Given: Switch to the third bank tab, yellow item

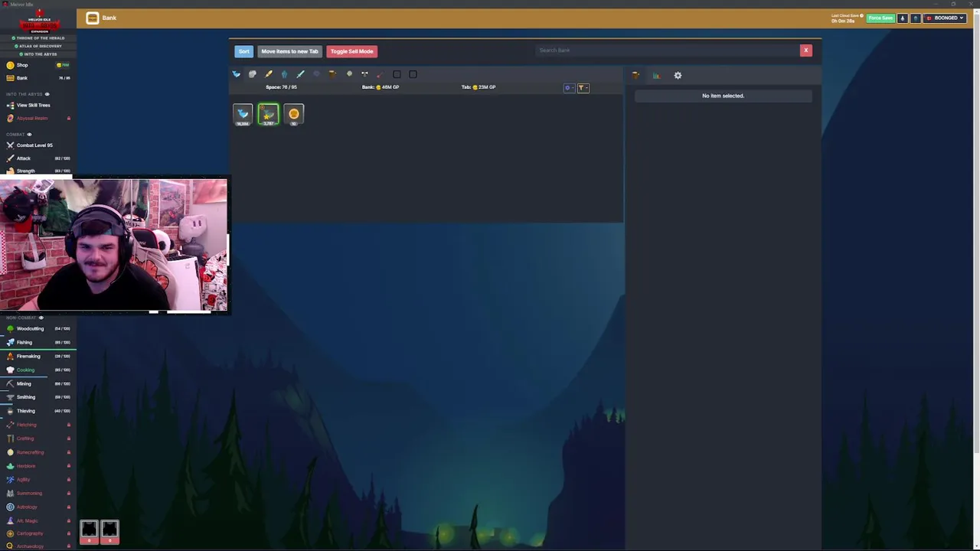Looking at the screenshot, I should pos(269,74).
